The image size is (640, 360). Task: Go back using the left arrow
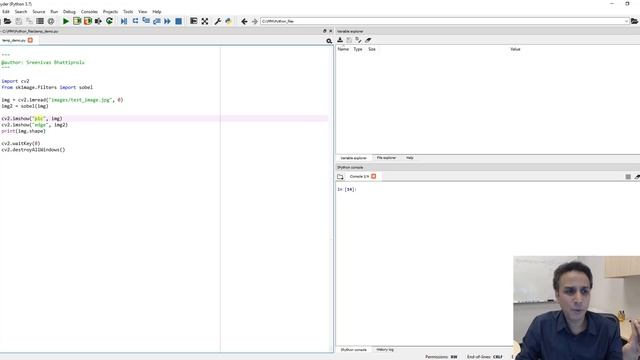[x=244, y=21]
